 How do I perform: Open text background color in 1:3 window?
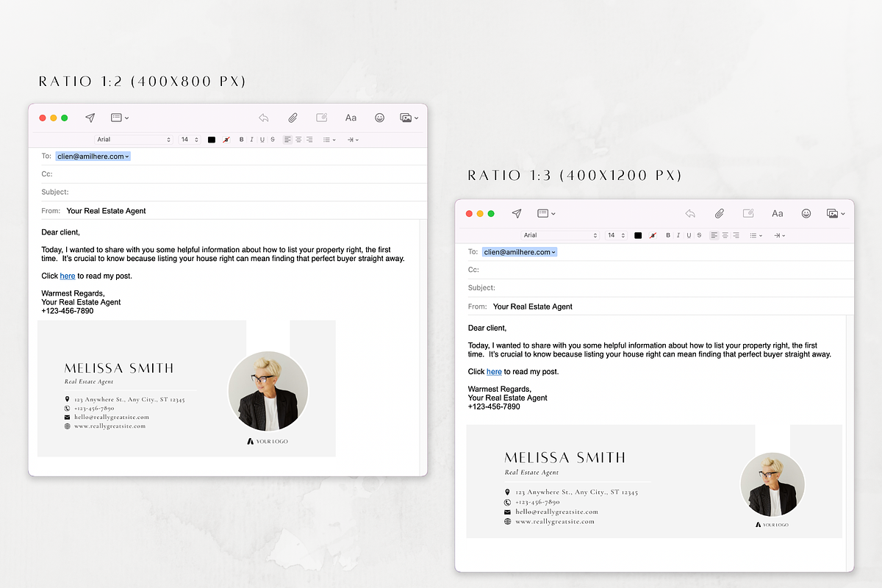click(x=653, y=235)
